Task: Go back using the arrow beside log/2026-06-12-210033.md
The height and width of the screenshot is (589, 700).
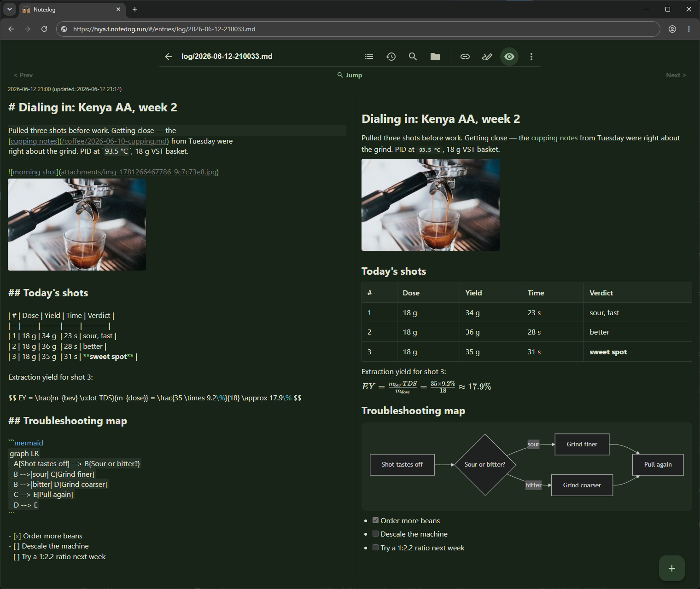Action: tap(169, 57)
